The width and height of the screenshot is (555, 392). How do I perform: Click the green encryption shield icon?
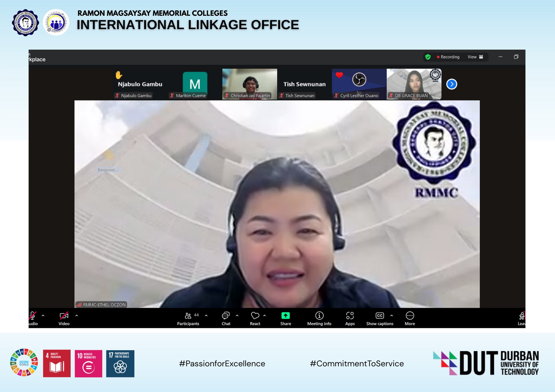pos(428,57)
